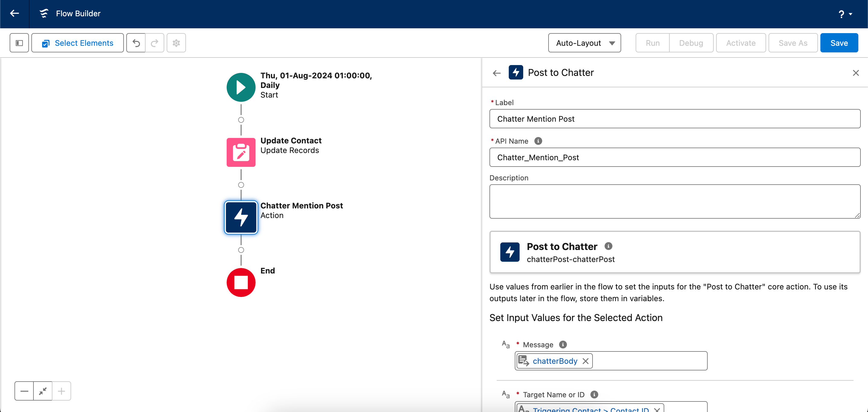Open the Auto-Layout dropdown
The image size is (868, 412).
coord(584,43)
